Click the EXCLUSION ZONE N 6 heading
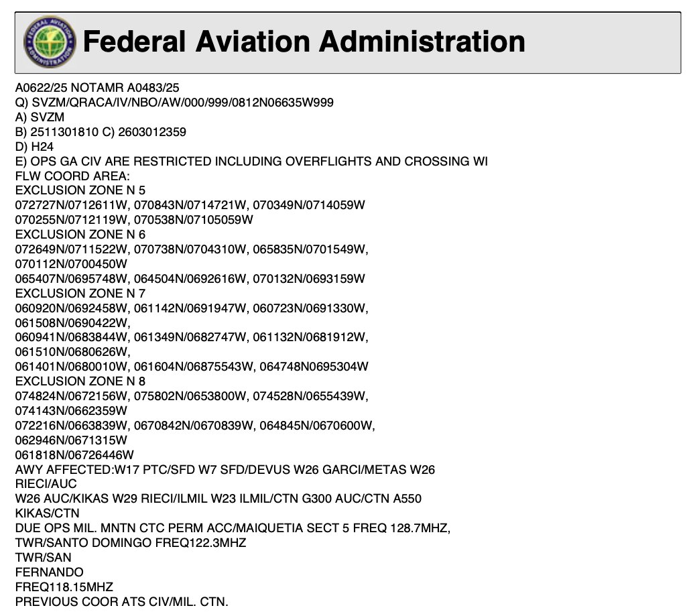This screenshot has width=687, height=616. (80, 235)
